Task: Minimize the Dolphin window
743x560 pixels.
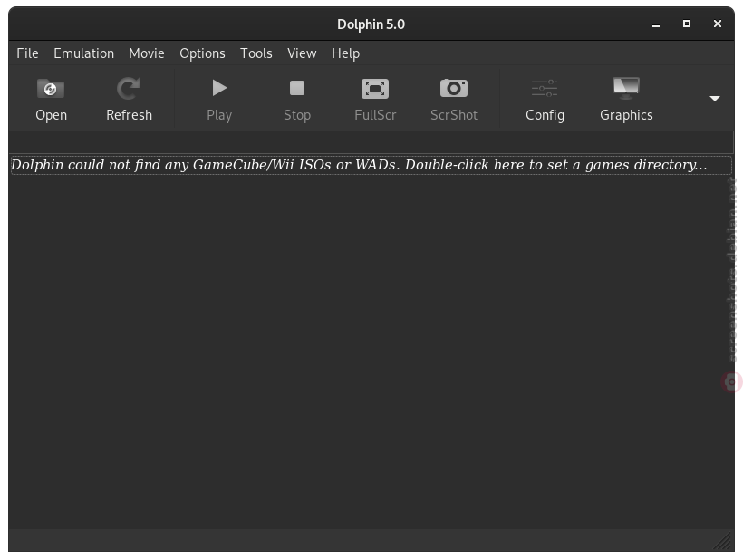Action: click(656, 24)
